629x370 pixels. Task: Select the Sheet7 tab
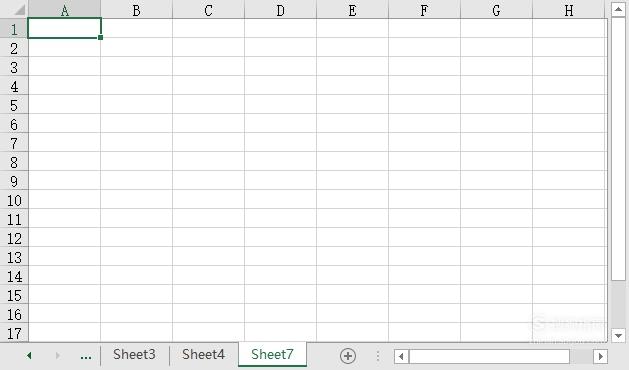(272, 355)
